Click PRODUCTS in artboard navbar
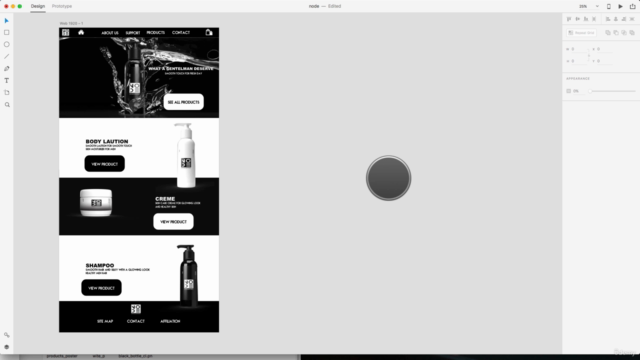This screenshot has width=640, height=360. [x=156, y=33]
